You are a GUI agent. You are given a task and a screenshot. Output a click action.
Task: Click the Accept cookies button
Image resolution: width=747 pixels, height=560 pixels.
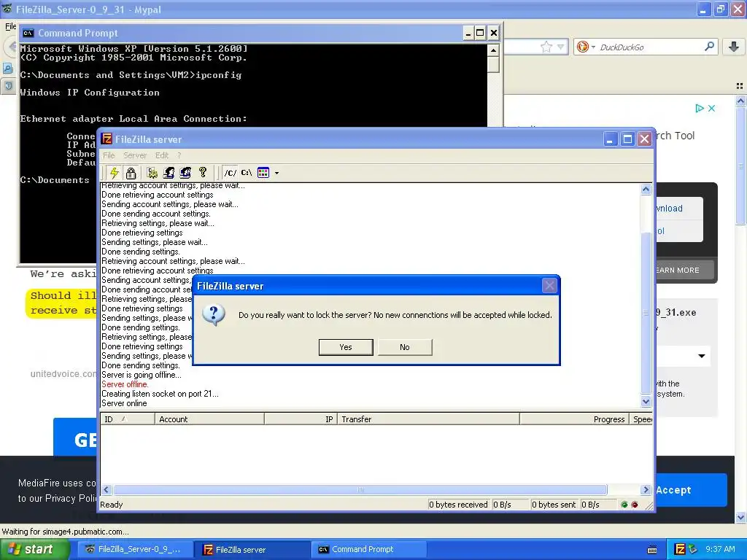tap(692, 490)
